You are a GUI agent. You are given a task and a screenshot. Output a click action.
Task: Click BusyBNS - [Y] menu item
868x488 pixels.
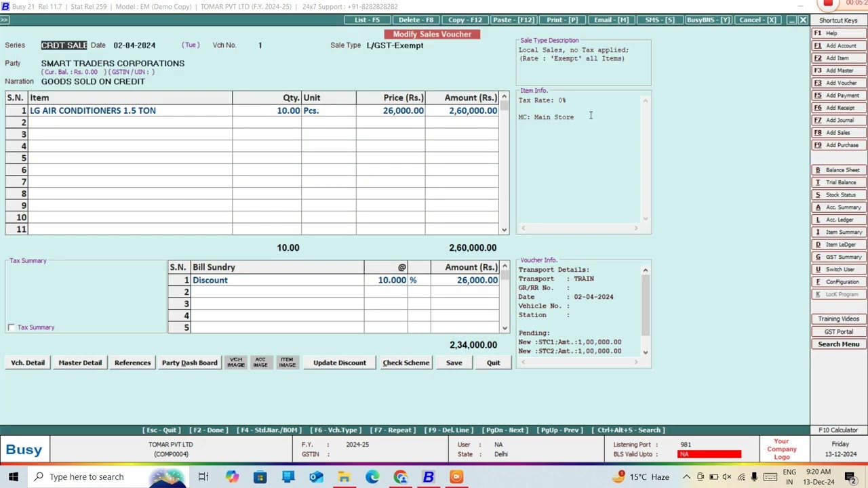coord(708,20)
